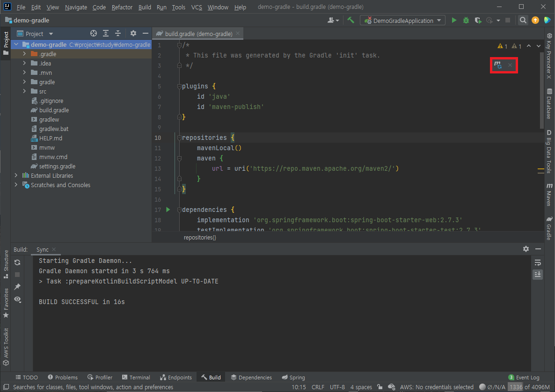This screenshot has height=392, width=555.
Task: Open the Dependencies tool window
Action: pos(251,377)
